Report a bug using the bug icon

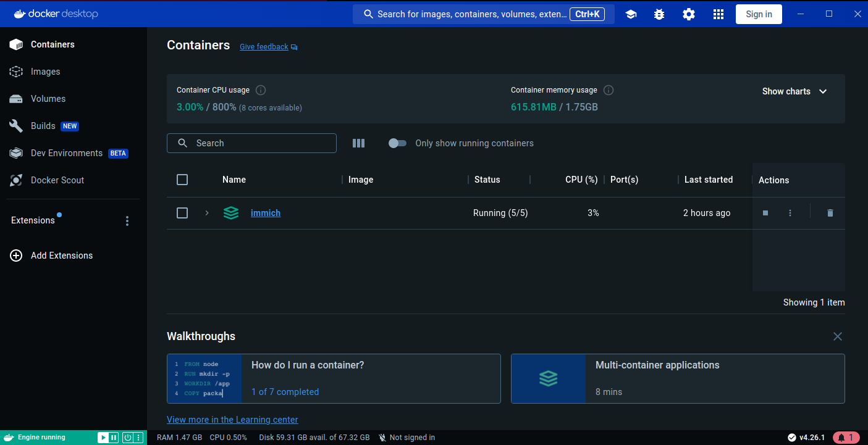coord(659,14)
